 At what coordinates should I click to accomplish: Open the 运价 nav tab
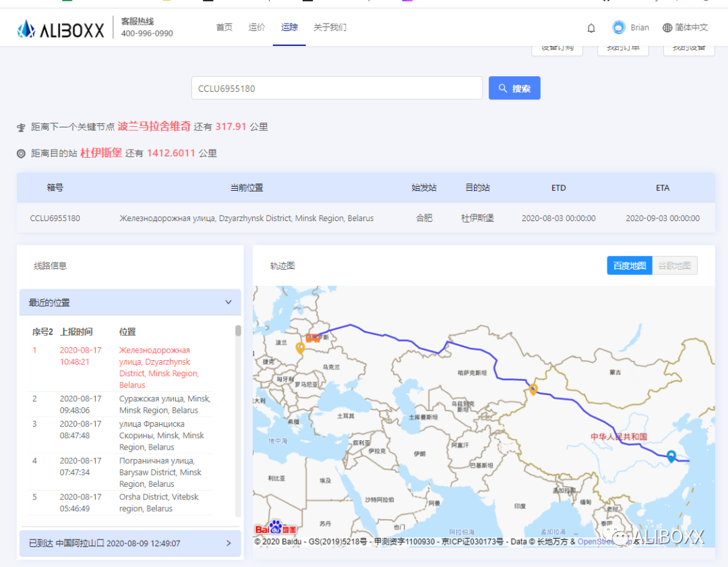(257, 28)
